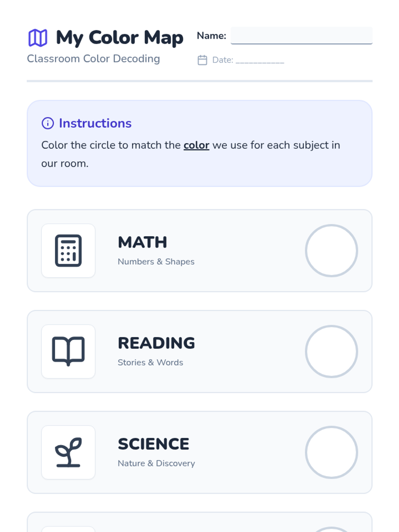Click the Numbers & Shapes subtitle
Screen dimensions: 399x532
(x=156, y=262)
